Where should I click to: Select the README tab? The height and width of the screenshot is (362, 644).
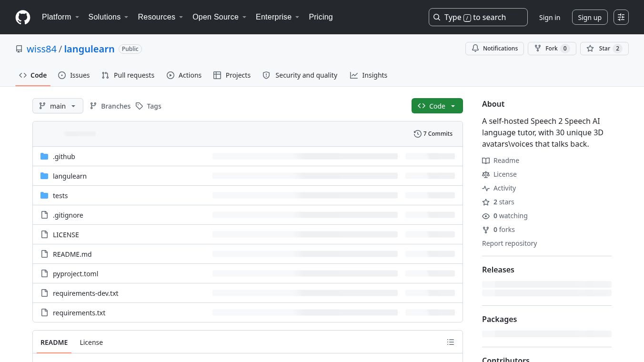(x=54, y=342)
